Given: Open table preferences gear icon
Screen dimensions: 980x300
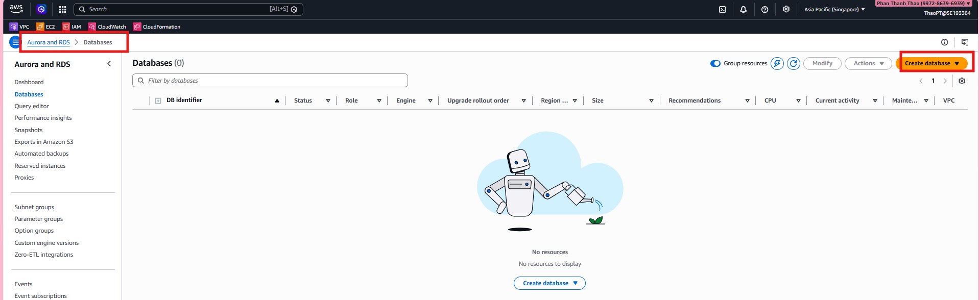Looking at the screenshot, I should pyautogui.click(x=962, y=81).
